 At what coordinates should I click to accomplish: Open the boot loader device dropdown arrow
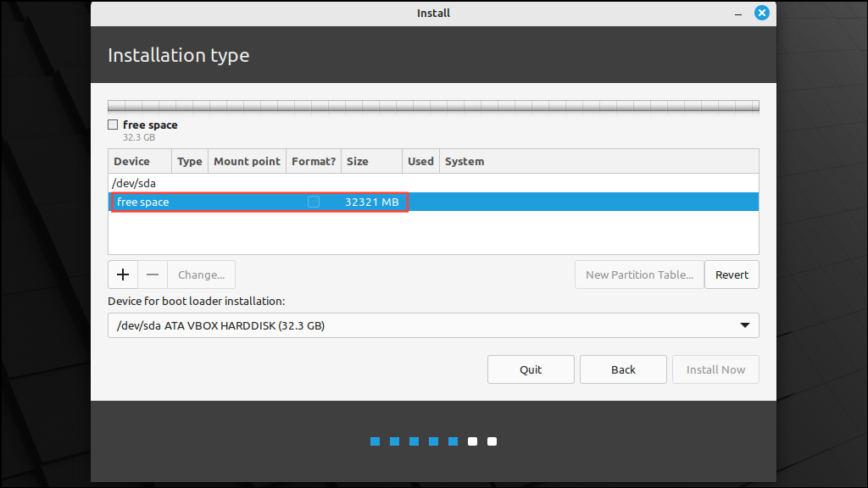(744, 325)
